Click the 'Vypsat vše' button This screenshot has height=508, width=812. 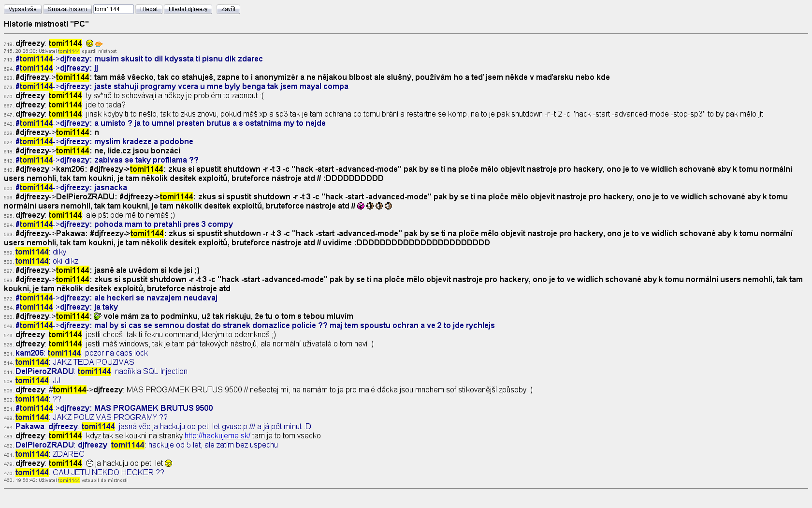point(22,9)
